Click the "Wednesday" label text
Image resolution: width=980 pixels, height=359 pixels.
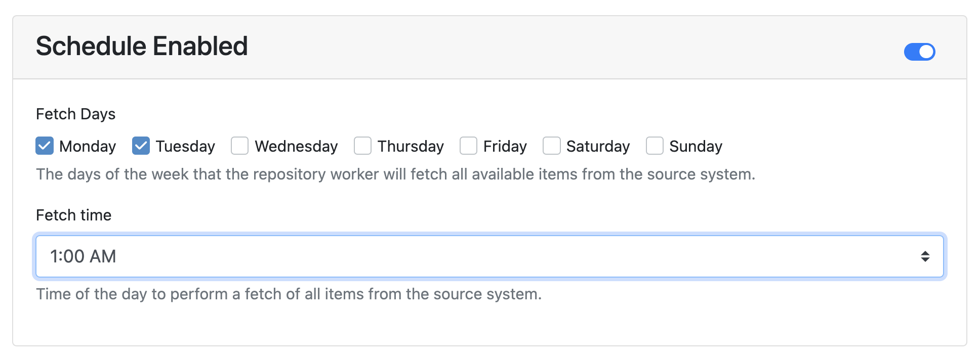(296, 147)
